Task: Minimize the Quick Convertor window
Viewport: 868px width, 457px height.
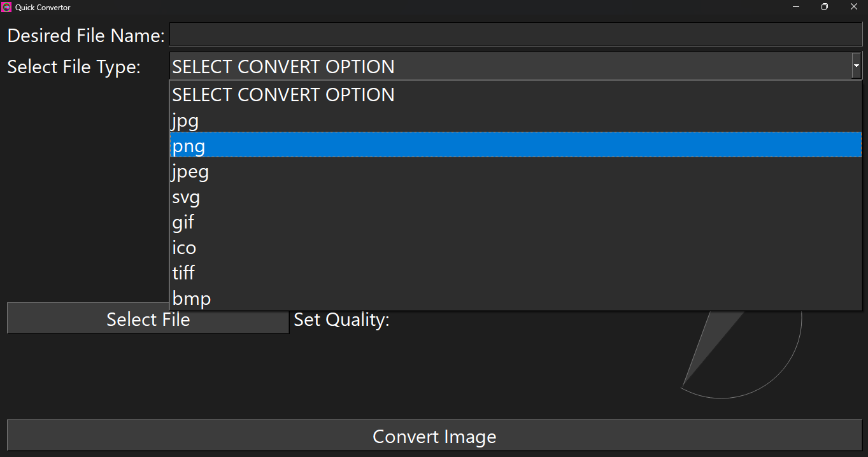Action: (x=796, y=7)
